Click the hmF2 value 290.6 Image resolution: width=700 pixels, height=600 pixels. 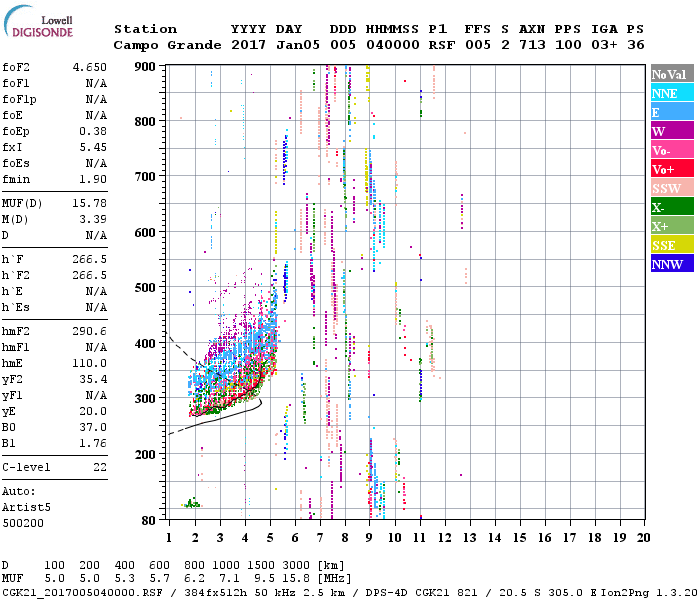(90, 331)
